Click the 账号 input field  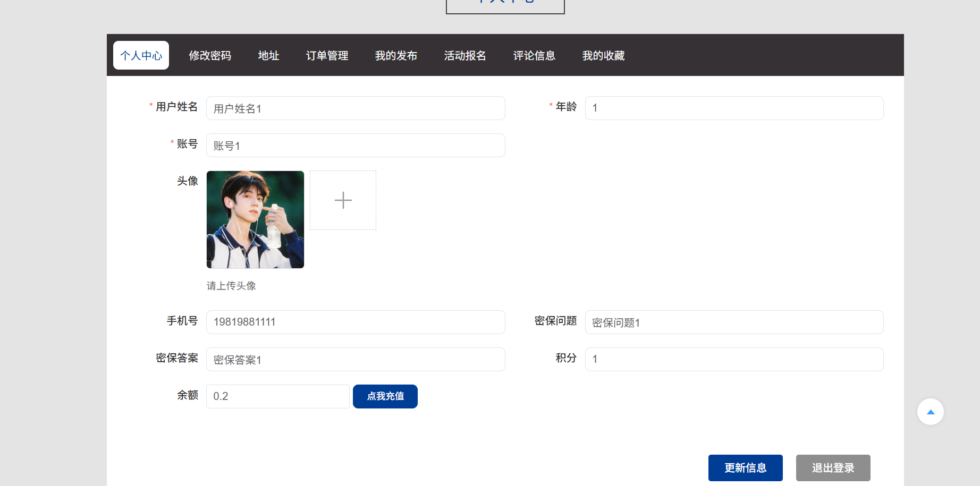tap(356, 145)
